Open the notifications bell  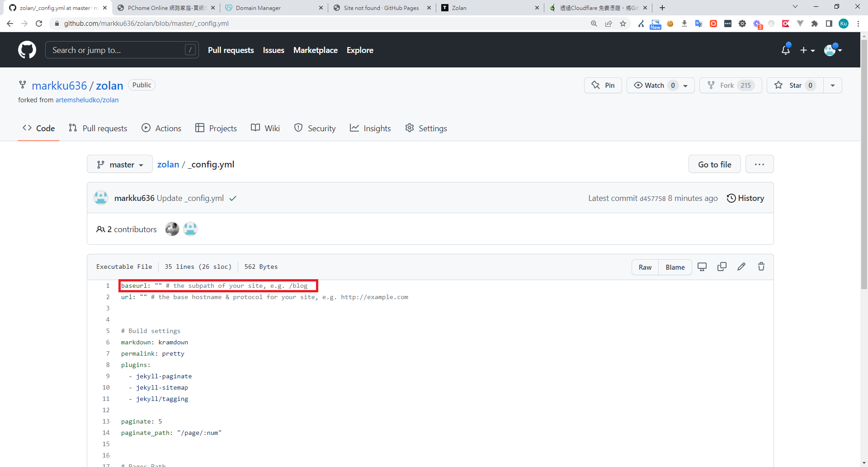(785, 50)
